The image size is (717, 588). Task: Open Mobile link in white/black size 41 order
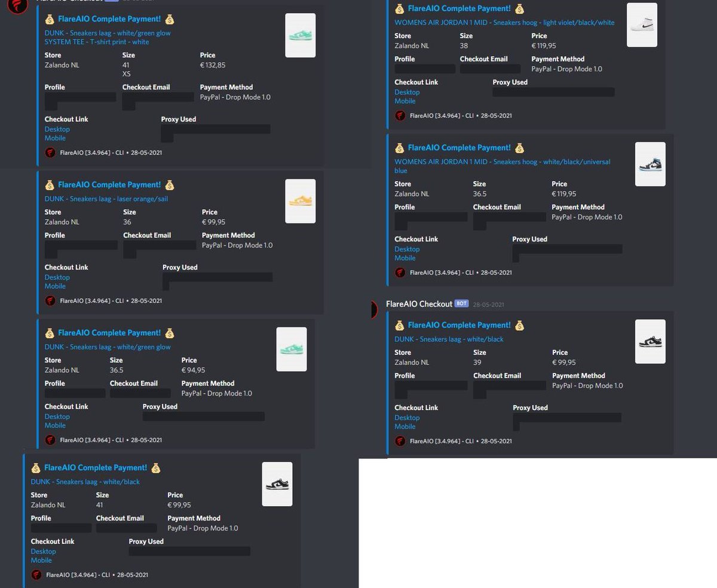pos(42,561)
